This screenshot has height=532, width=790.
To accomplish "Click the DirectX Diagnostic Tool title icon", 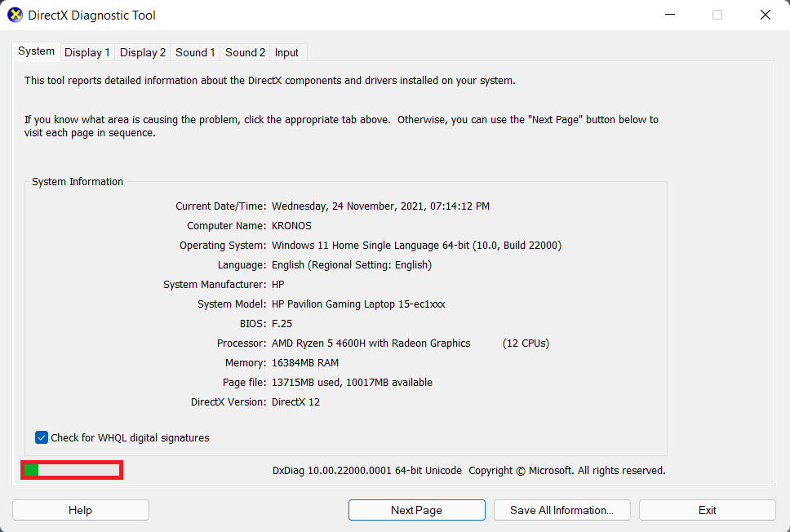I will tap(16, 16).
